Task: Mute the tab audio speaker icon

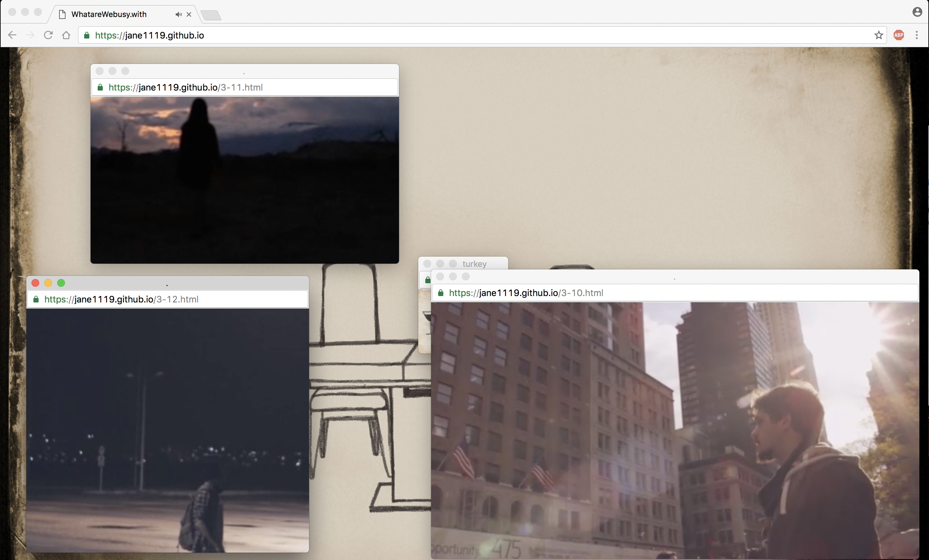Action: click(x=178, y=14)
